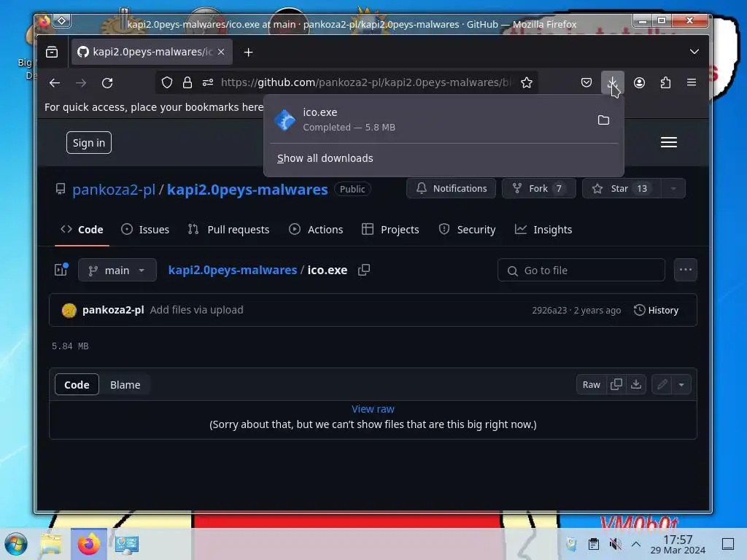Toggle the Firefox downloads panel button

pyautogui.click(x=612, y=83)
